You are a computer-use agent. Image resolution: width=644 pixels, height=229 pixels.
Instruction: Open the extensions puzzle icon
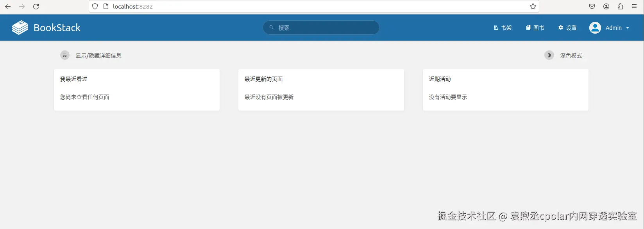coord(620,6)
